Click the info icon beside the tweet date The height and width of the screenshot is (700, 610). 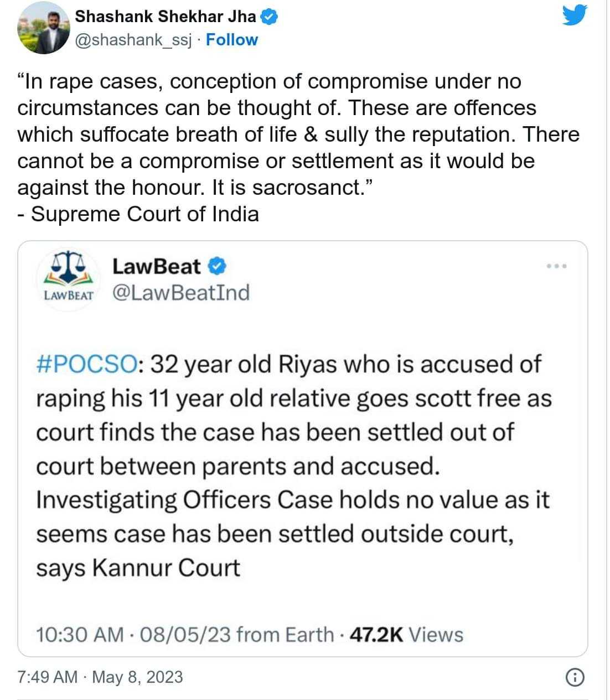tap(576, 677)
